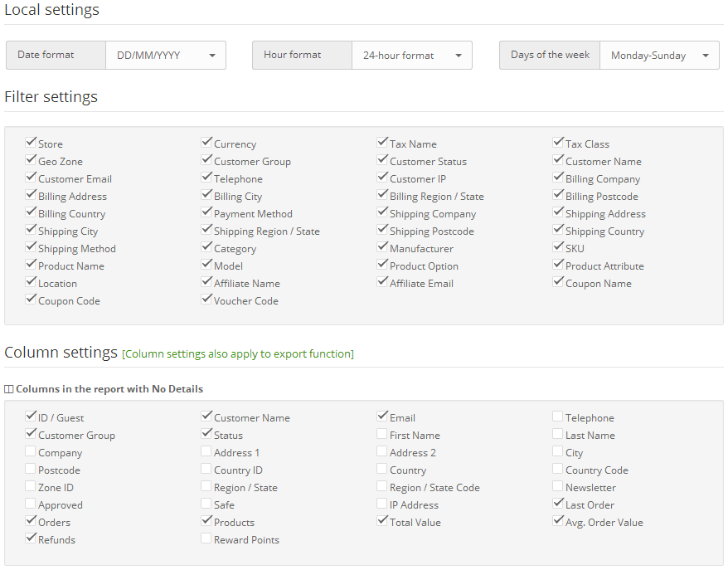Screen dimensions: 728x570
Task: Uncheck Category filter checkbox
Action: pyautogui.click(x=206, y=246)
